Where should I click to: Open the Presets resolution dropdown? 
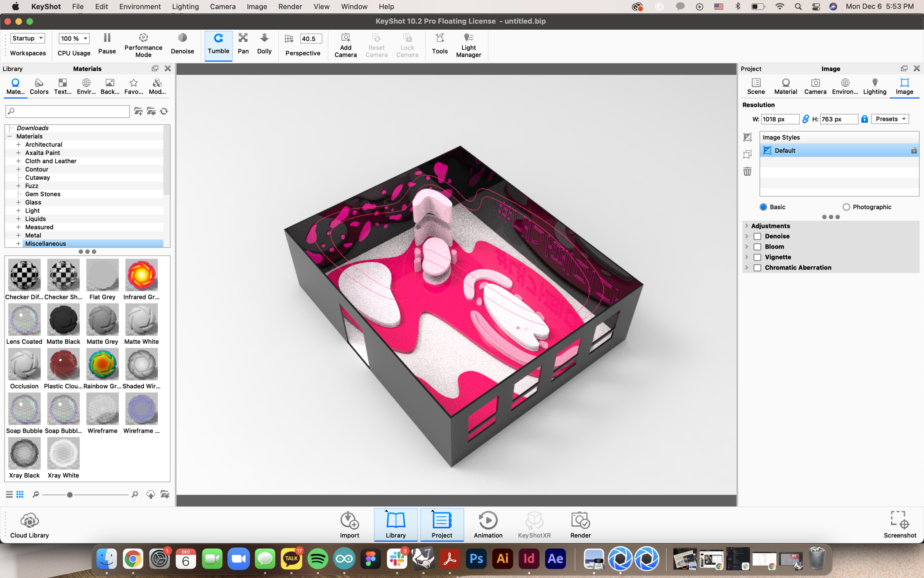coord(890,119)
